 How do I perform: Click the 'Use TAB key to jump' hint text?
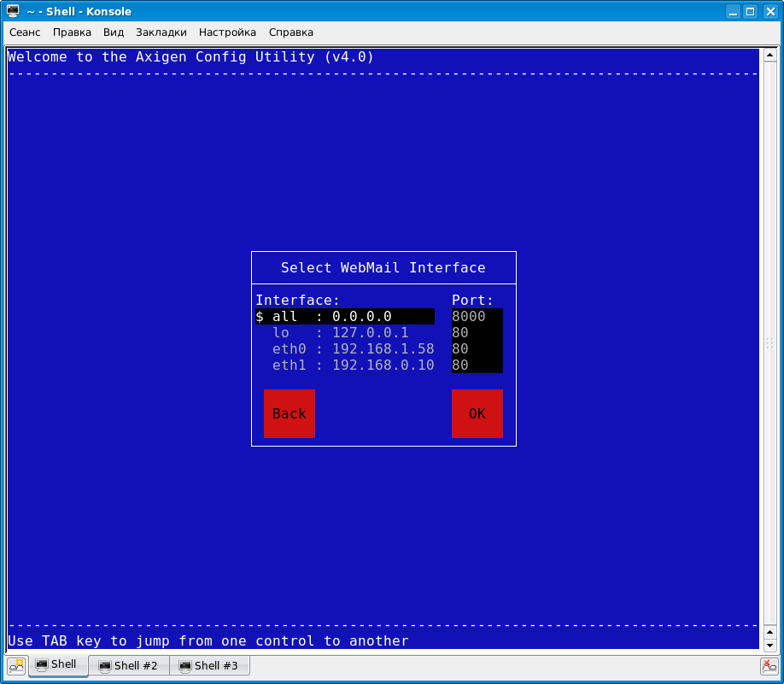pyautogui.click(x=208, y=641)
